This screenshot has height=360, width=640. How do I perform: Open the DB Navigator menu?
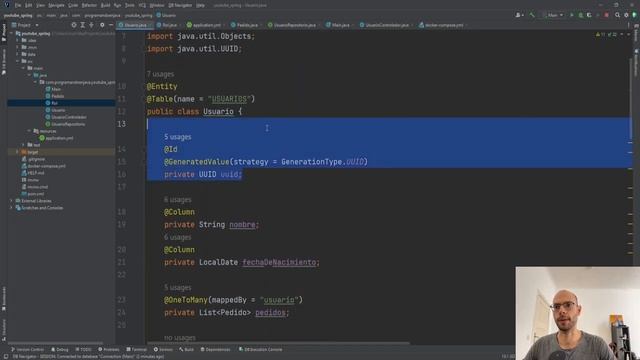180,5
